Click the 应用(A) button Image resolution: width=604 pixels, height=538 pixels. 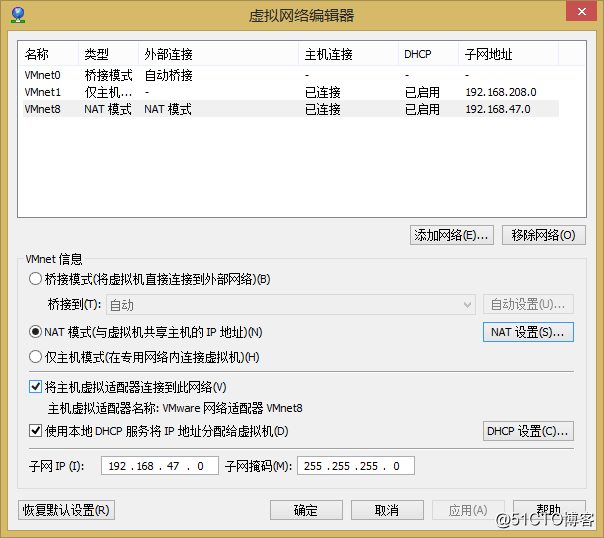click(x=468, y=510)
